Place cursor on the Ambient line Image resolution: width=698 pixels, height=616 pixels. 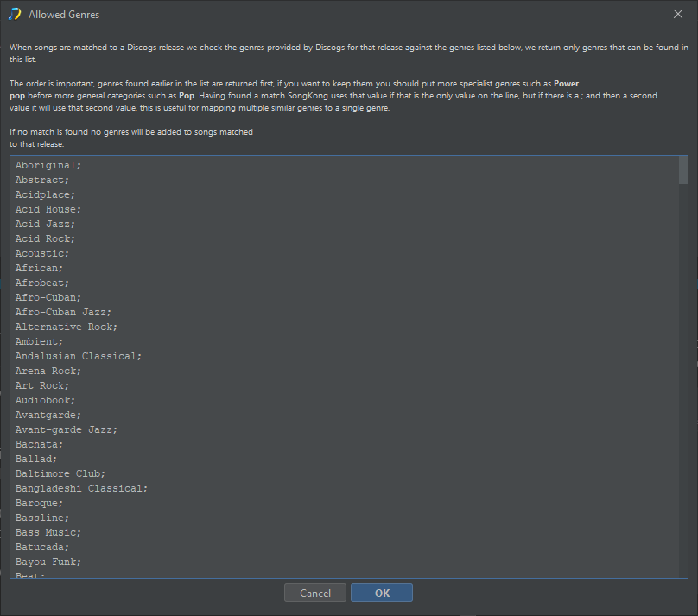(x=39, y=341)
